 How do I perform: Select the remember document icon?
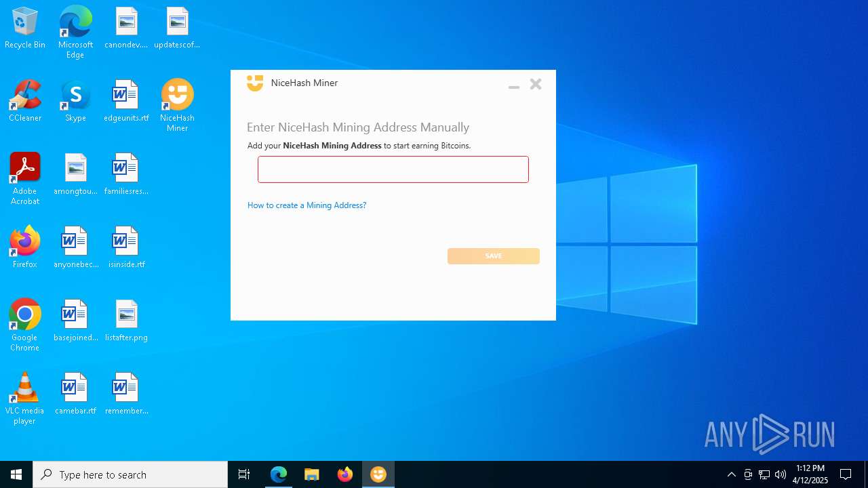tap(126, 394)
